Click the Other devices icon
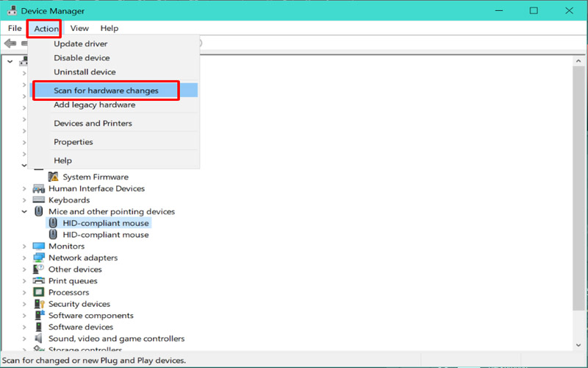588x368 pixels. [39, 269]
